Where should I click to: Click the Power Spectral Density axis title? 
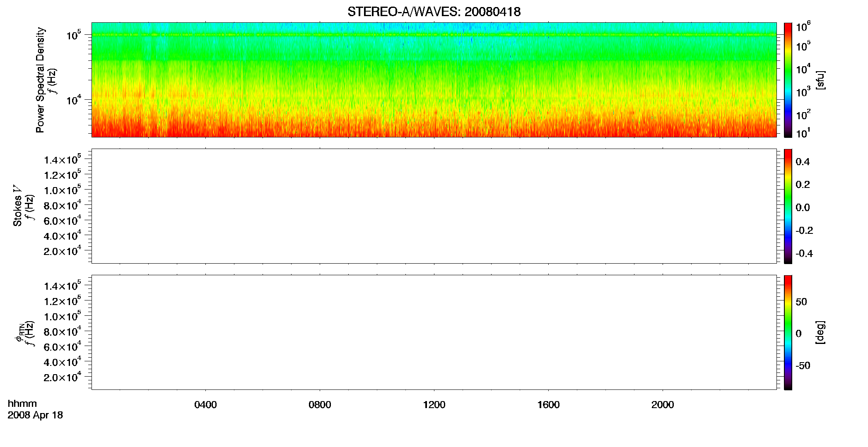point(40,80)
